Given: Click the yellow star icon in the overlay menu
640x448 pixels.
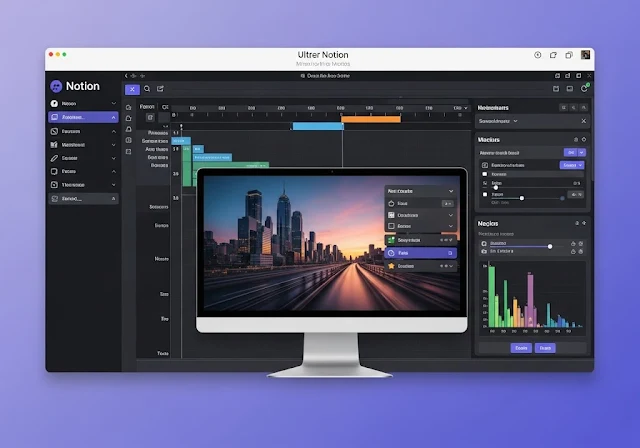Looking at the screenshot, I should [x=391, y=266].
